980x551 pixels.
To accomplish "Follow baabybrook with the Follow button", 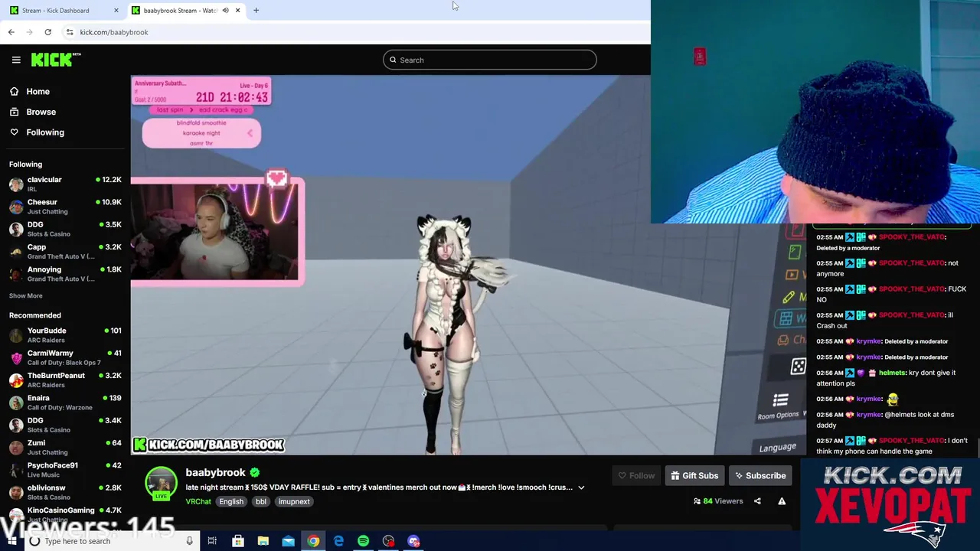I will click(636, 476).
